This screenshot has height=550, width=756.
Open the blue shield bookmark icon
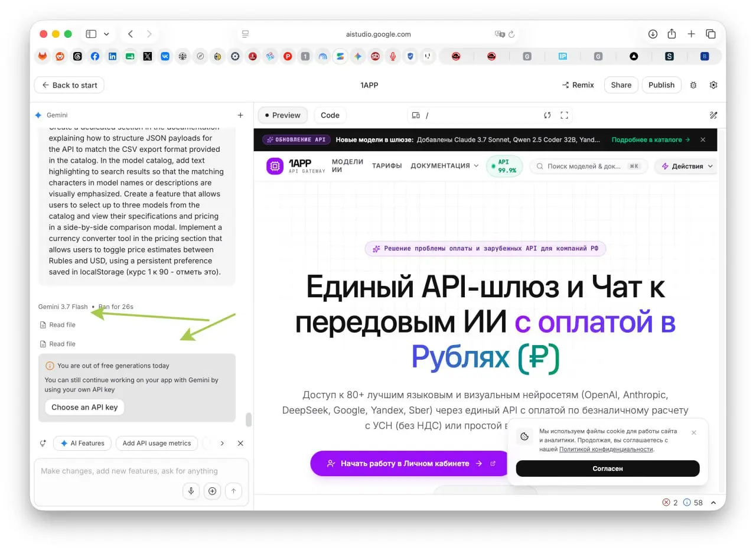click(410, 57)
